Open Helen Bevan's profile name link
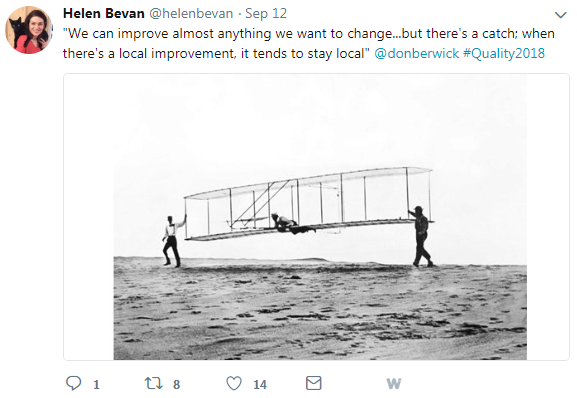This screenshot has height=398, width=577. (x=104, y=14)
